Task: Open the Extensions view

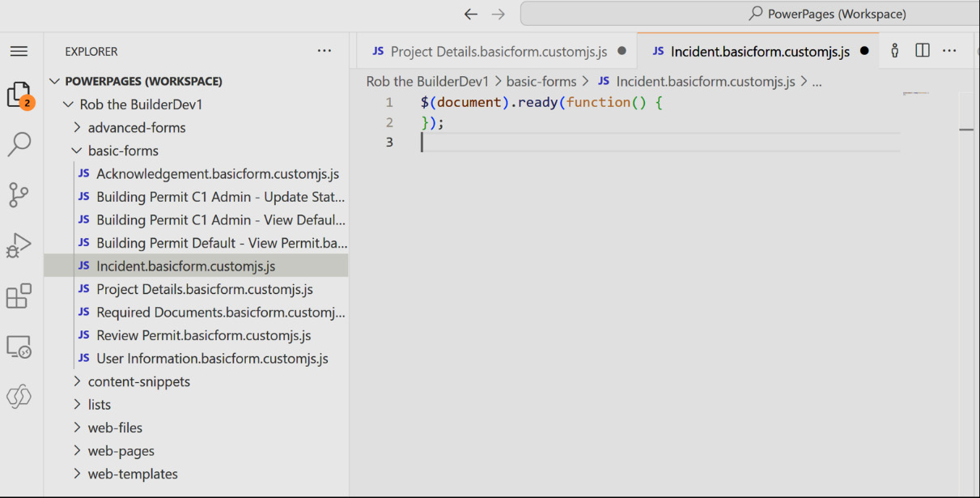Action: [19, 296]
